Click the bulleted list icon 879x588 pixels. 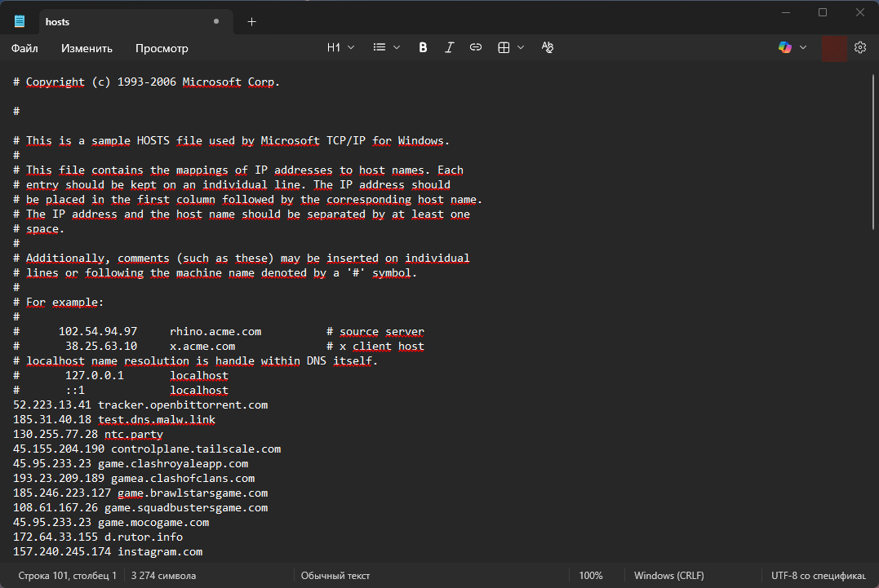[379, 48]
